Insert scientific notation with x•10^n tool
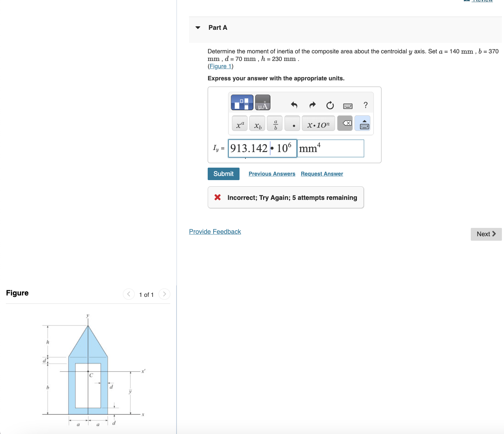504x434 pixels. pyautogui.click(x=318, y=123)
